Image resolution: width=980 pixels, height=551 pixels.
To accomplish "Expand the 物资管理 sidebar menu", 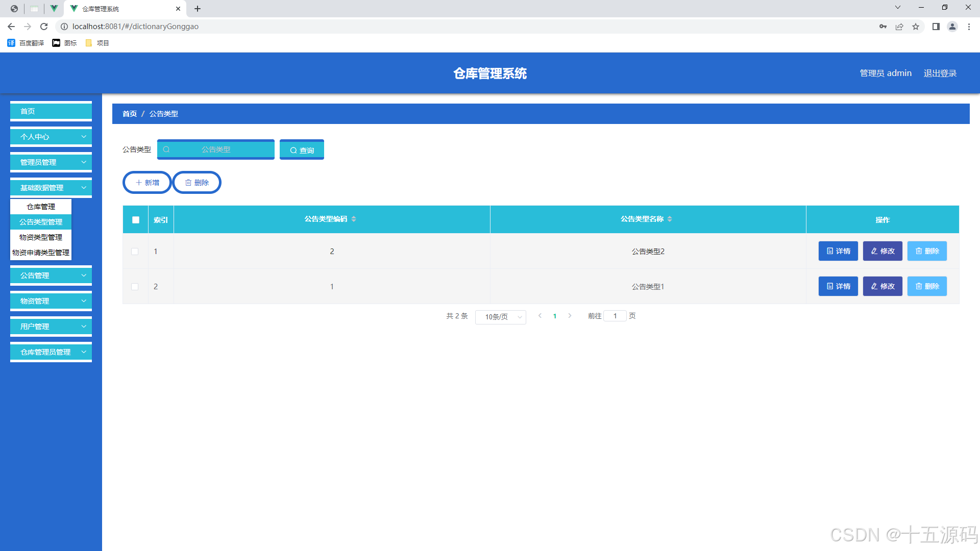I will pos(51,301).
